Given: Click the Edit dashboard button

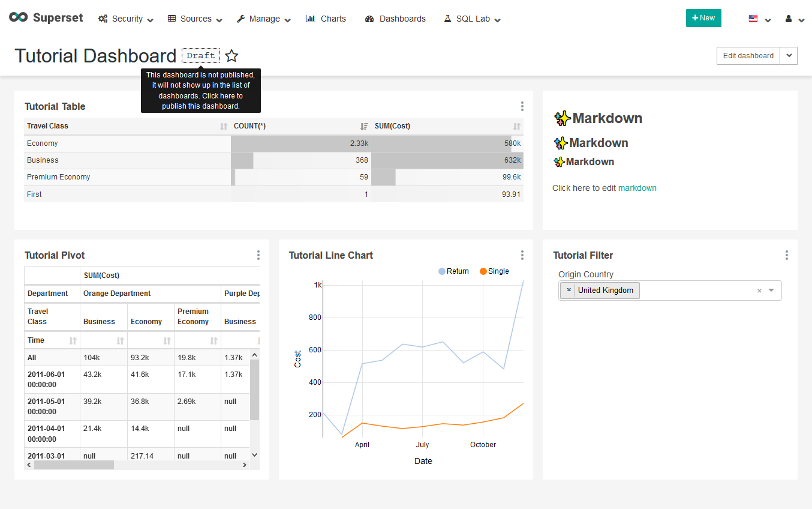Looking at the screenshot, I should tap(748, 56).
